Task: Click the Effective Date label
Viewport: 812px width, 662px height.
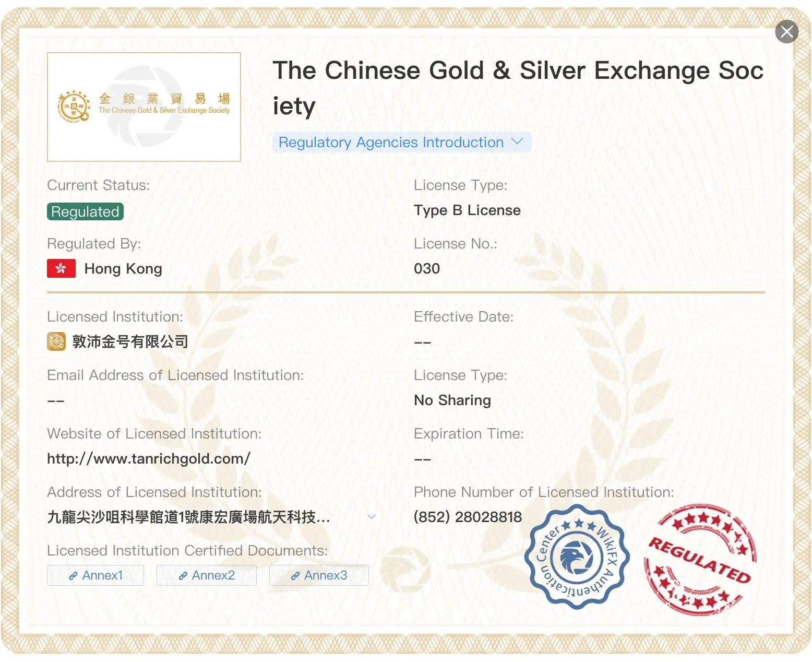Action: (463, 316)
